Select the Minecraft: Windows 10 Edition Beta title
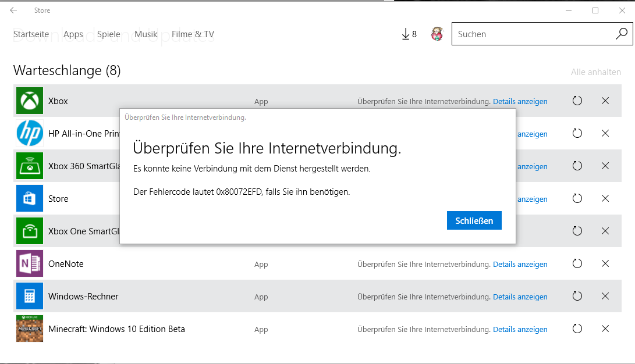The width and height of the screenshot is (635, 364). [x=116, y=329]
